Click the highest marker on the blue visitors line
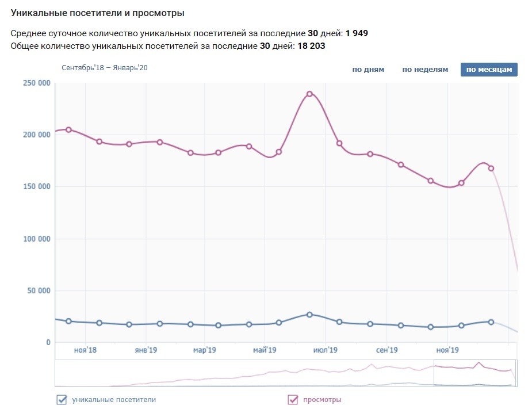The height and width of the screenshot is (417, 532). click(309, 315)
